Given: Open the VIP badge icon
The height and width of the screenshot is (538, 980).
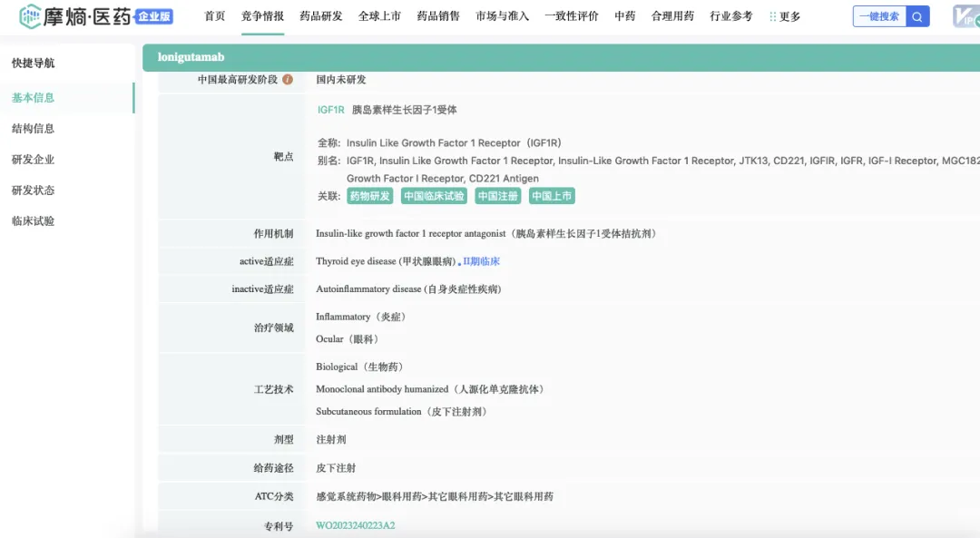Looking at the screenshot, I should 965,16.
